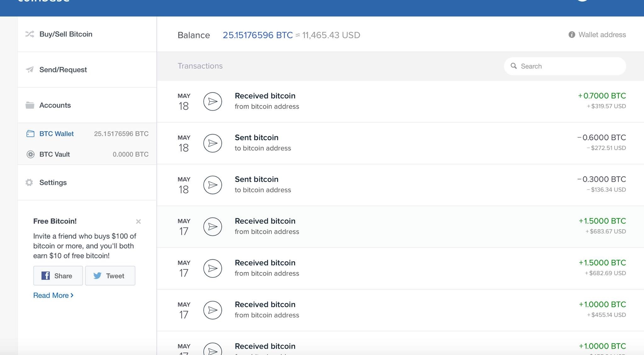Click the send icon of the +0.7000 BTC transaction
Viewport: 644px width, 355px height.
pos(213,101)
